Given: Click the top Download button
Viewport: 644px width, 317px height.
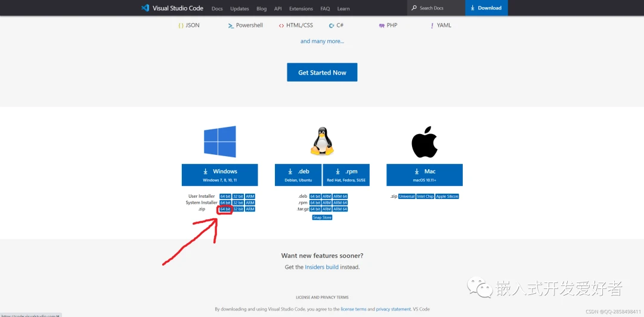Looking at the screenshot, I should 487,8.
